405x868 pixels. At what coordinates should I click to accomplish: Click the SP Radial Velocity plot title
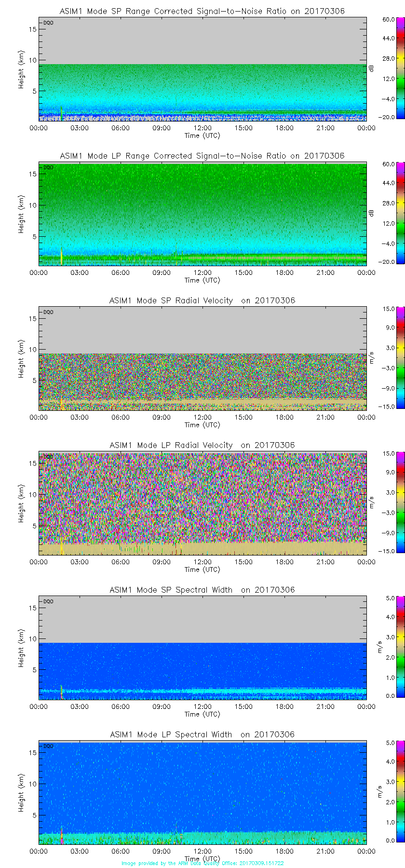(202, 300)
